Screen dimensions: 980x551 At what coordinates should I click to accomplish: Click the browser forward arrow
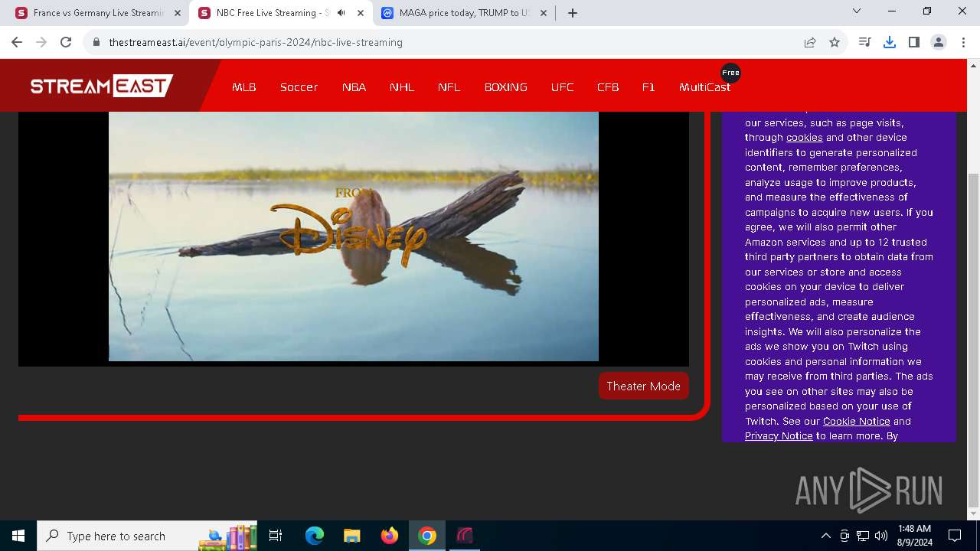[41, 42]
